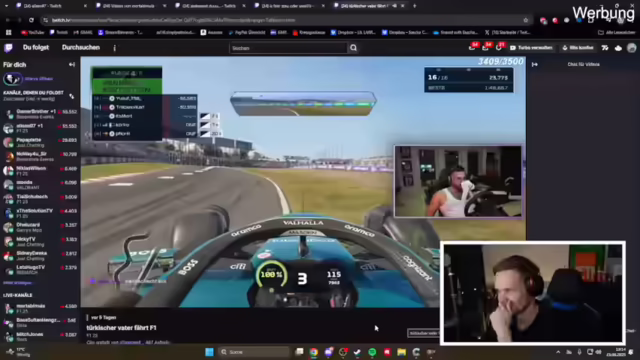
Task: Reload the page with the browser refresh icon
Action: (31, 20)
